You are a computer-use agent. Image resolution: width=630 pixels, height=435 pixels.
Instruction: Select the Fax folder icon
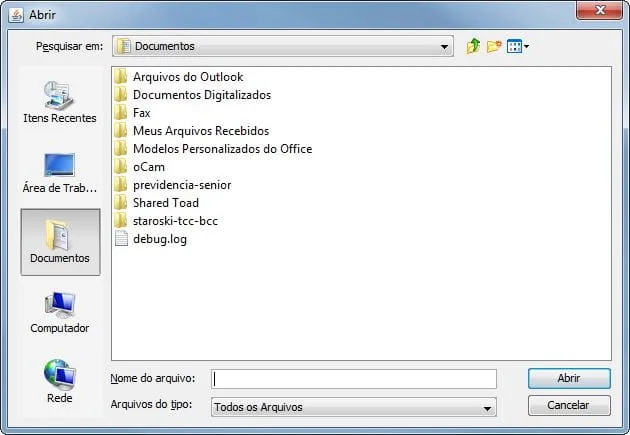tap(121, 112)
